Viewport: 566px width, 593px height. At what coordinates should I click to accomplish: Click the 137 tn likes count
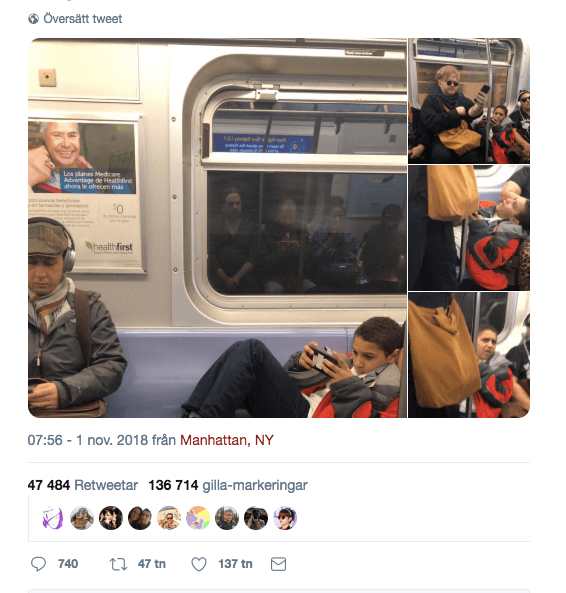point(235,564)
